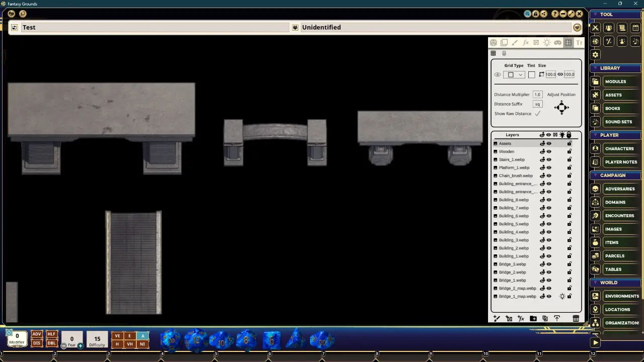Hide the Wooden layer
Screen dimensions: 644x362
(x=549, y=151)
